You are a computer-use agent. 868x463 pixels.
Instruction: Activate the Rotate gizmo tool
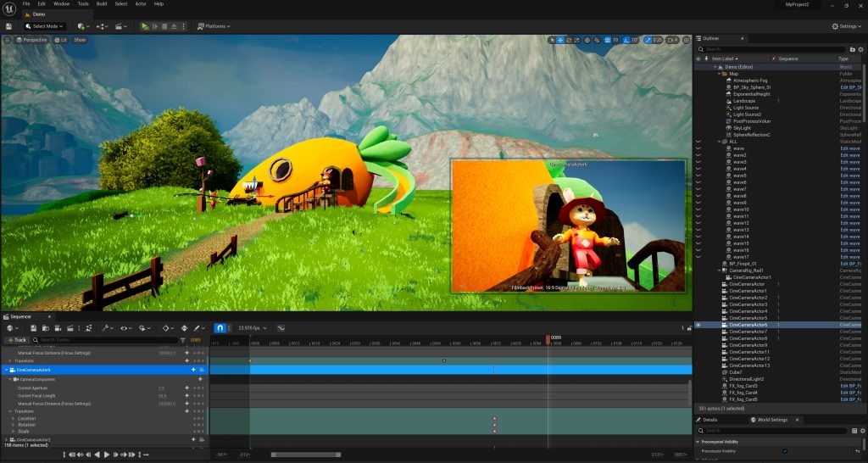(569, 40)
